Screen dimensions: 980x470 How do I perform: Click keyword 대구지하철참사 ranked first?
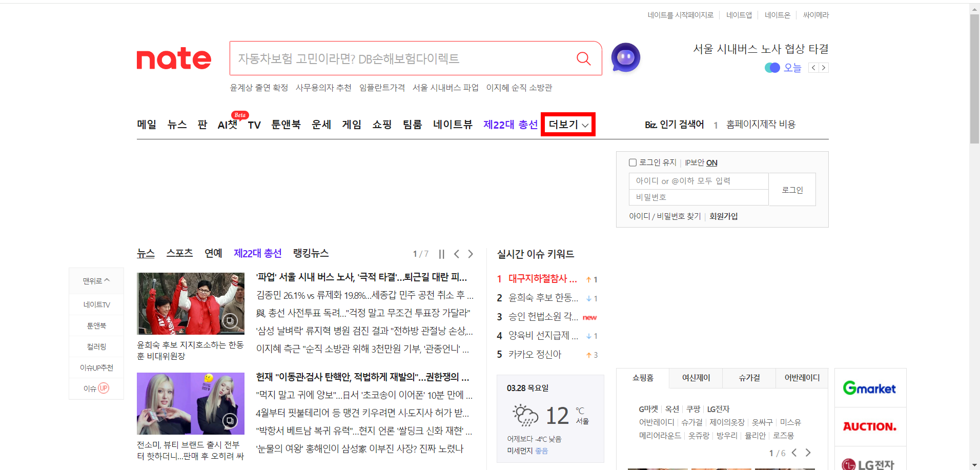[543, 279]
